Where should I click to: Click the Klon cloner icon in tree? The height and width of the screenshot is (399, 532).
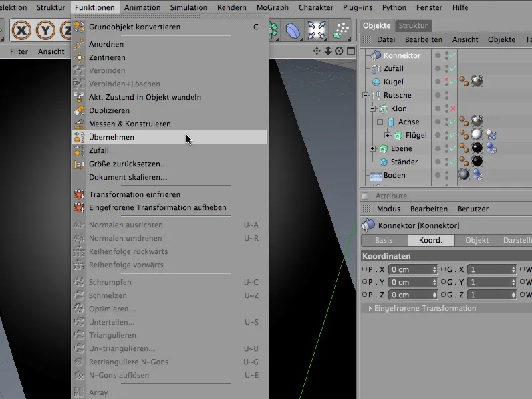(384, 108)
